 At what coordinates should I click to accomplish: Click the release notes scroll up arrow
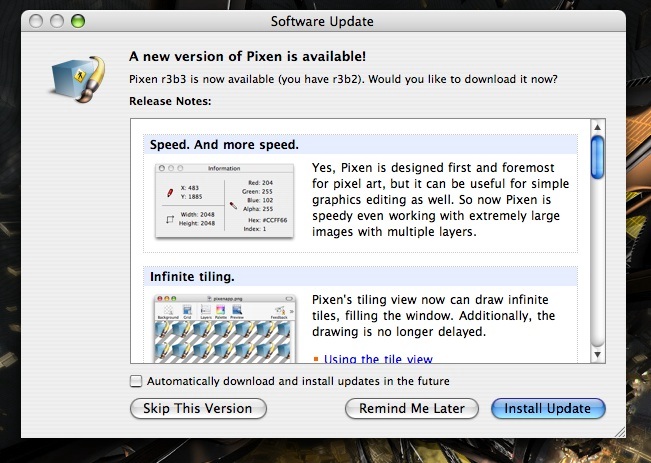tap(597, 127)
